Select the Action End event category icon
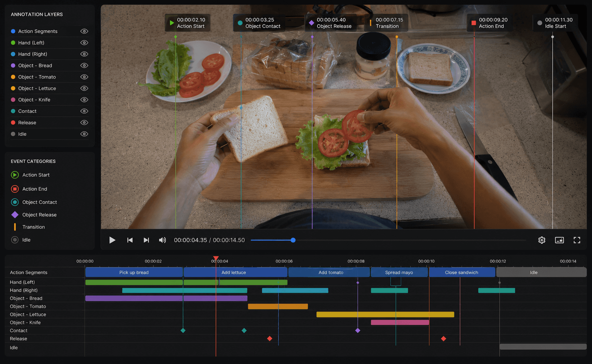The width and height of the screenshot is (592, 364). (15, 189)
